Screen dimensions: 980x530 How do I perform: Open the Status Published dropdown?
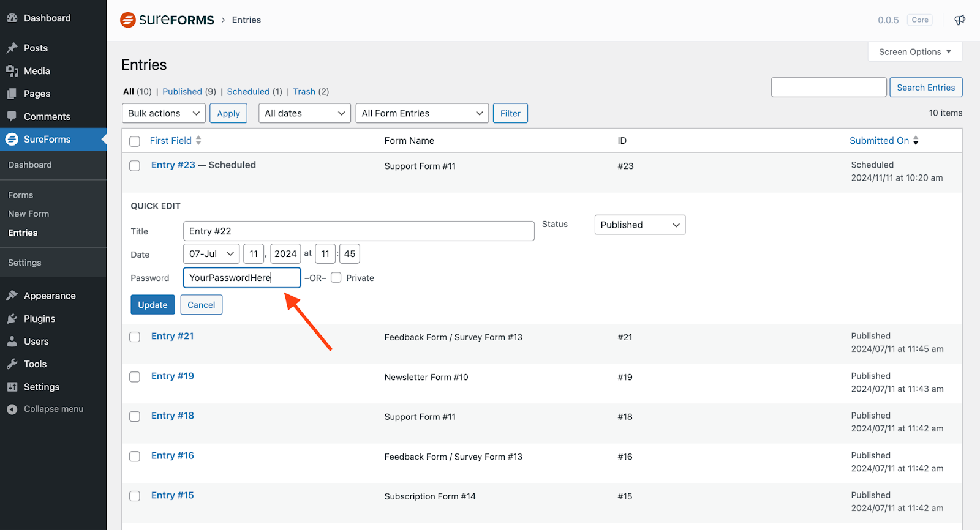[x=639, y=225]
